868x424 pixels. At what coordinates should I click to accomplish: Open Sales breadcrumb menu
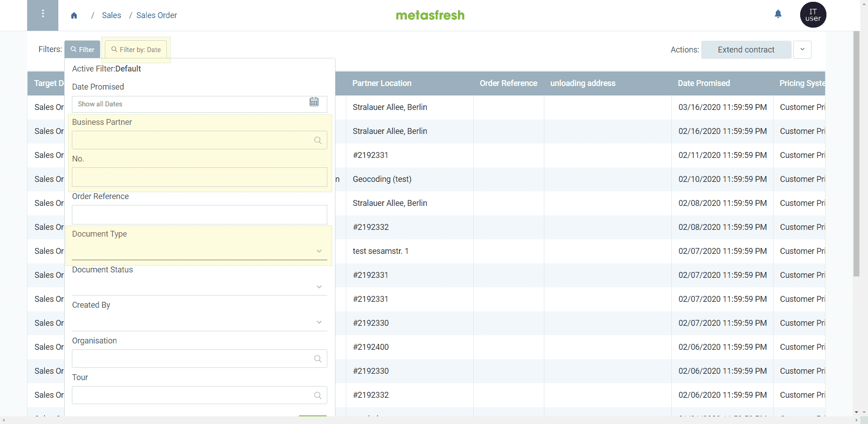tap(112, 15)
